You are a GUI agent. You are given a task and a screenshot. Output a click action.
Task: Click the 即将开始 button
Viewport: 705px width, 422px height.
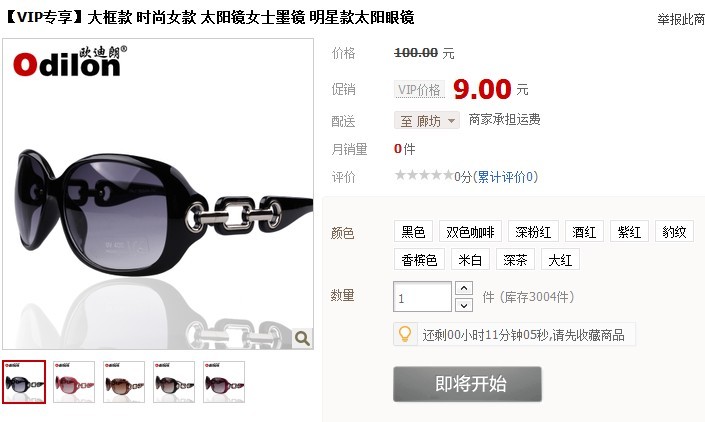[x=467, y=384]
